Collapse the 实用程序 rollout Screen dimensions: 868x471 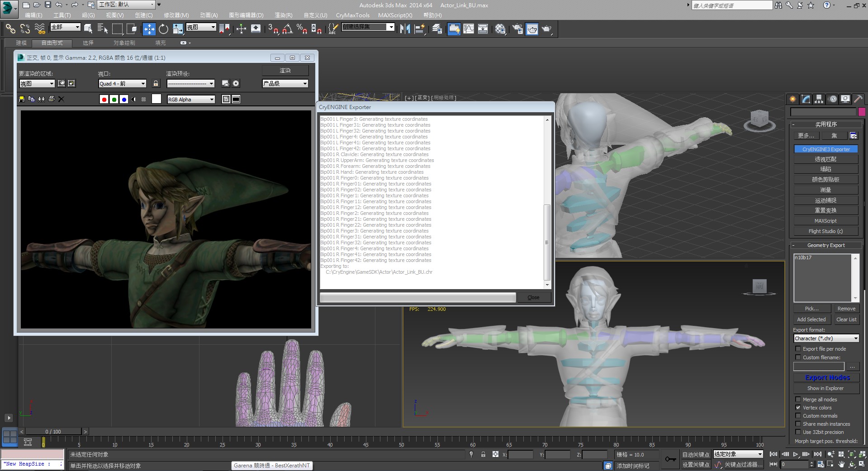pos(825,124)
